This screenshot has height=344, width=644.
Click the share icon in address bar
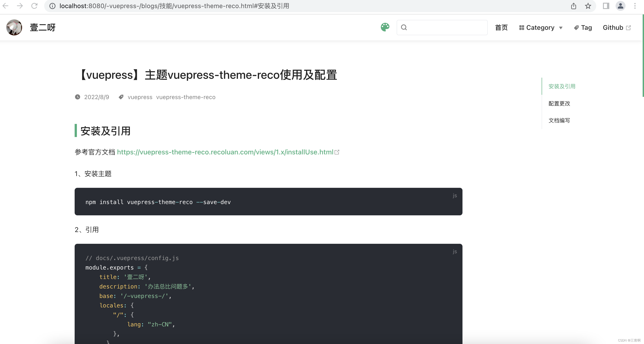point(573,6)
